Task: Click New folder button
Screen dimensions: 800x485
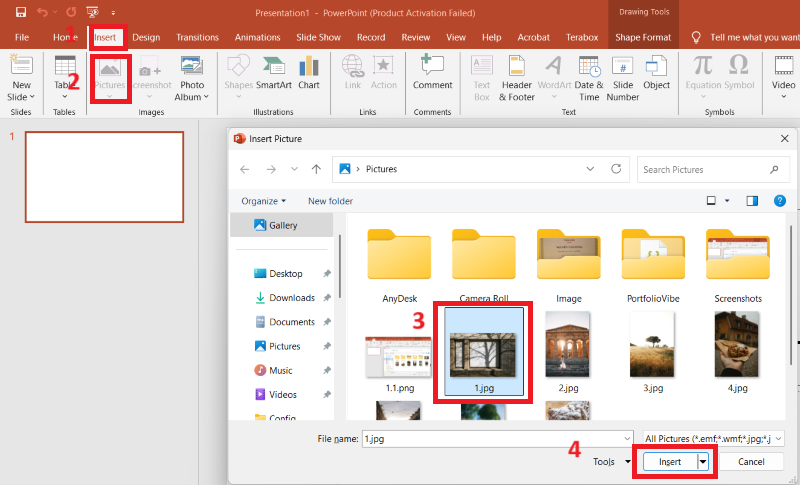Action: tap(330, 201)
